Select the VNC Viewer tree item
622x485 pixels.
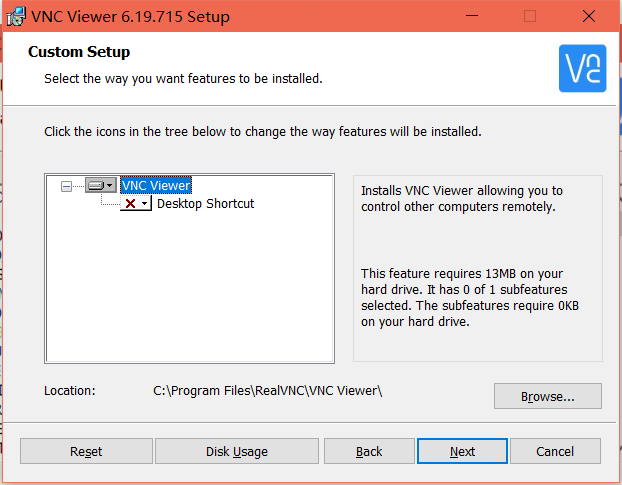156,186
